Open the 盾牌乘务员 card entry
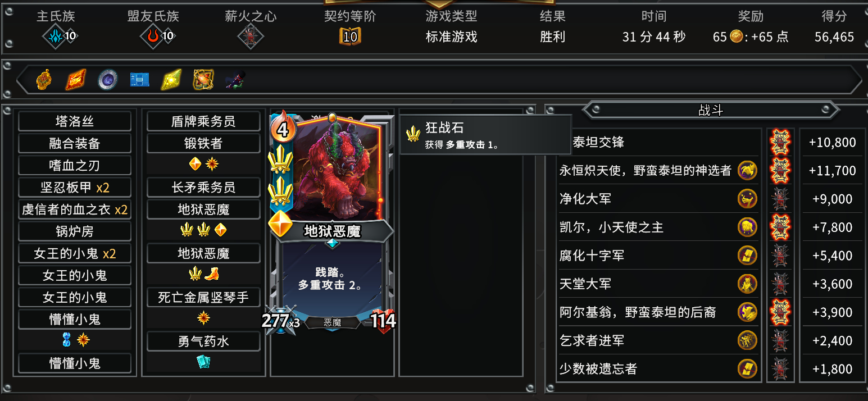The width and height of the screenshot is (868, 401). tap(203, 121)
